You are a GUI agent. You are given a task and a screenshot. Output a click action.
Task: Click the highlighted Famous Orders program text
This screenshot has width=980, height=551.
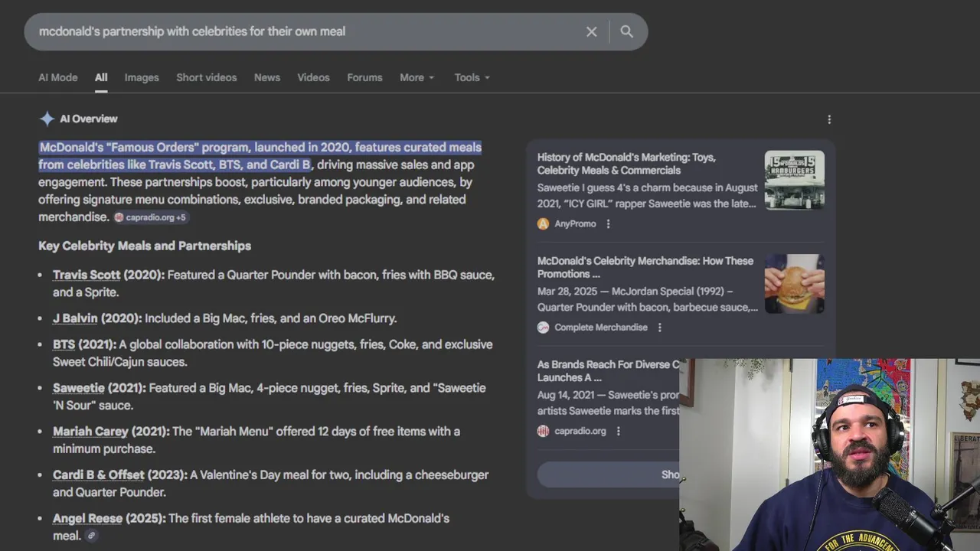click(x=260, y=156)
